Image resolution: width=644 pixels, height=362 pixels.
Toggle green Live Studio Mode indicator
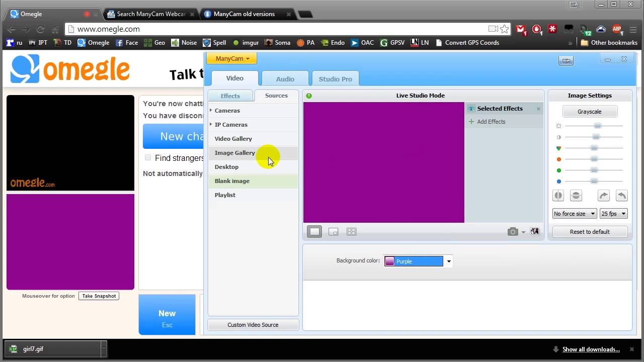pos(309,96)
